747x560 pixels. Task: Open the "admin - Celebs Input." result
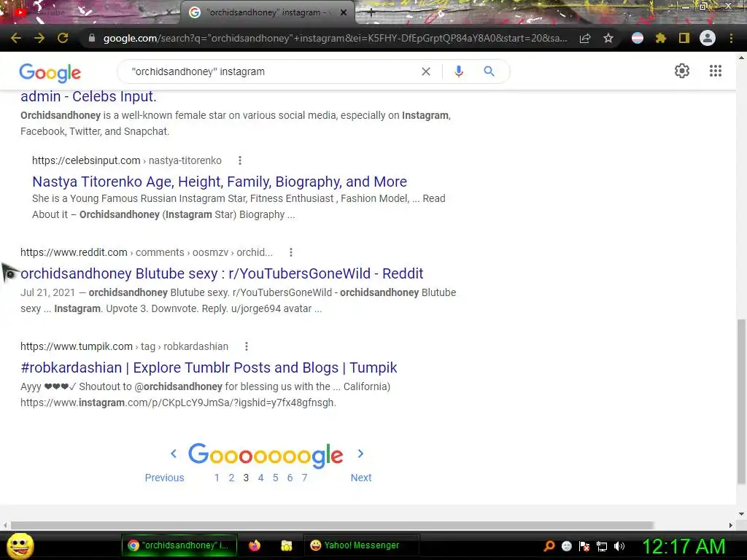click(88, 97)
